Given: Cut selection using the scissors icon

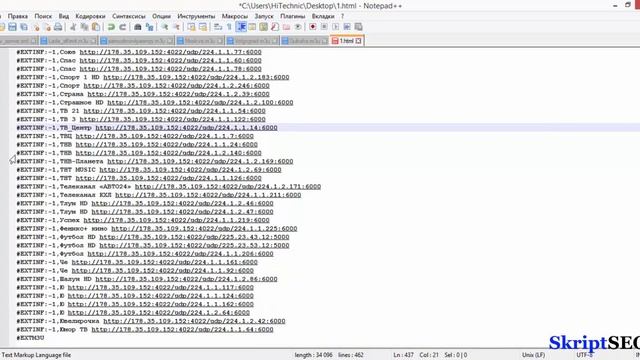Looking at the screenshot, I should (73, 27).
